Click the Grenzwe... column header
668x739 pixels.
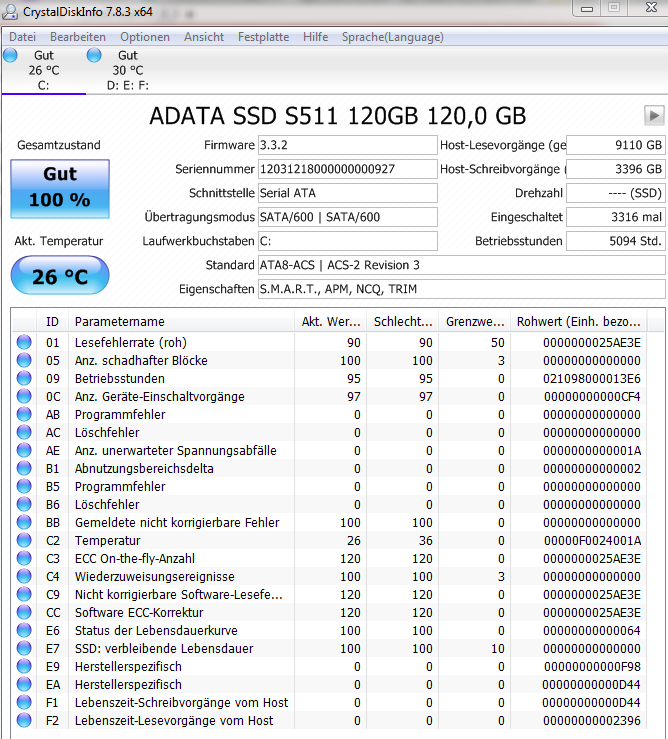tap(475, 322)
